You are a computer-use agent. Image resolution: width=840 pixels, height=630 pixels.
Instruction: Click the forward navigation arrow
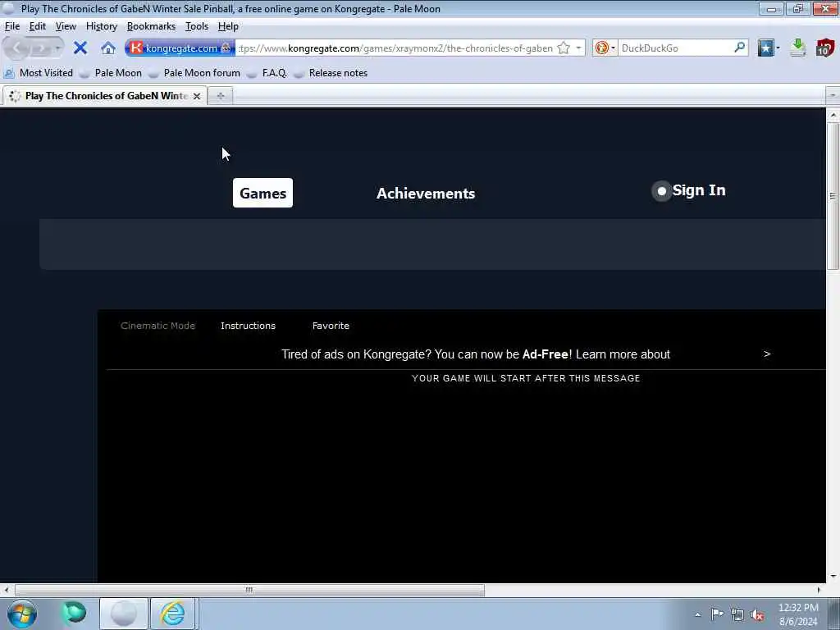[41, 48]
